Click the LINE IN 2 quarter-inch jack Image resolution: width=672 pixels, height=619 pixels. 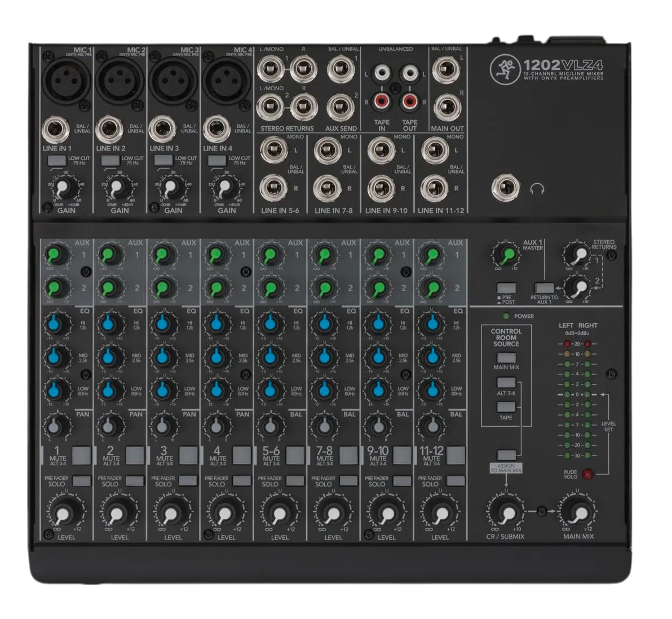[110, 130]
